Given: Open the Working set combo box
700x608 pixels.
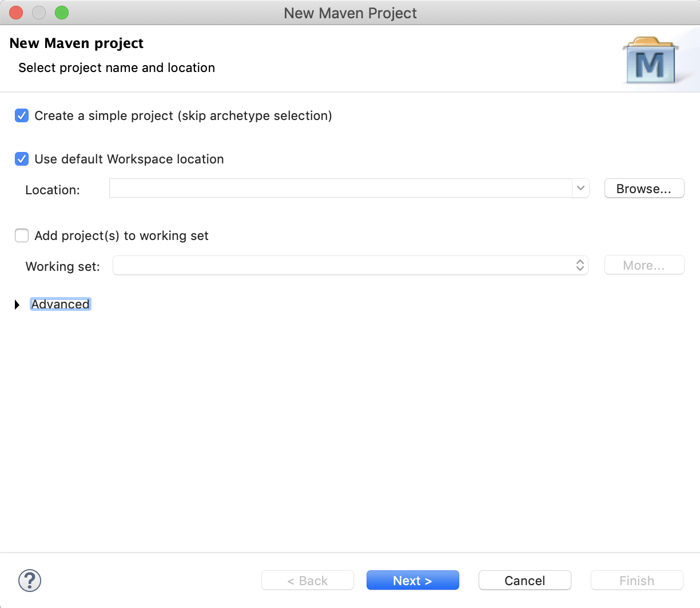Looking at the screenshot, I should coord(351,265).
